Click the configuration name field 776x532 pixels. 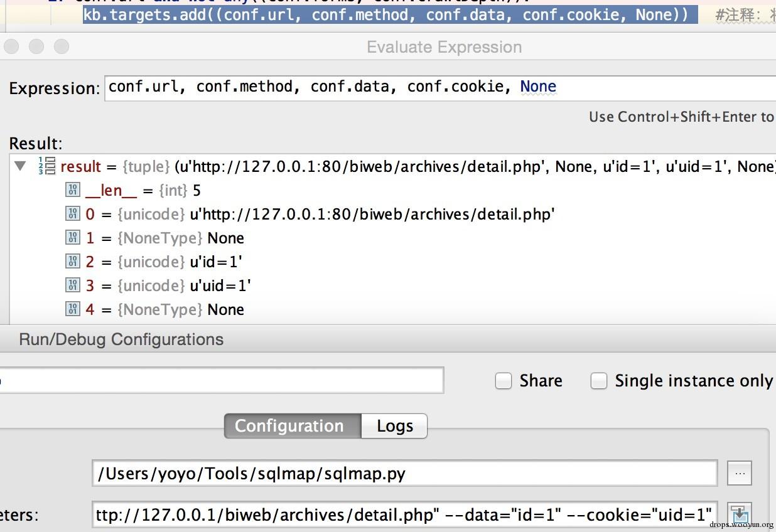click(220, 381)
